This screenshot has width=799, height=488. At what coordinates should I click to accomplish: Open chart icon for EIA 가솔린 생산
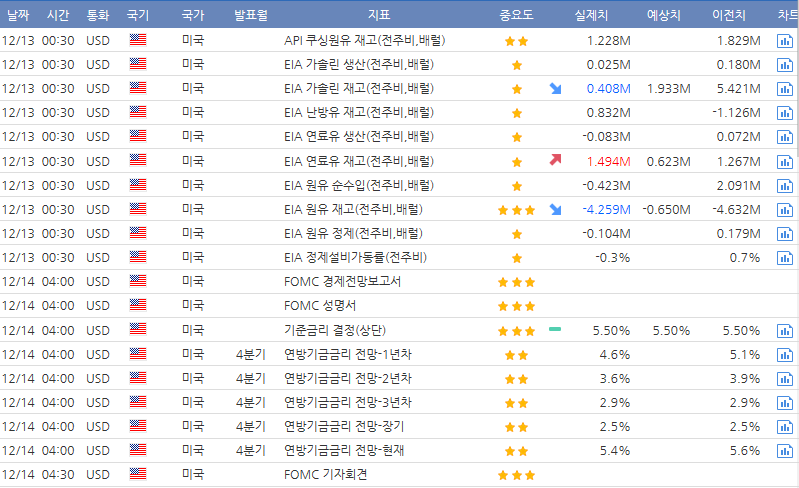coord(785,65)
